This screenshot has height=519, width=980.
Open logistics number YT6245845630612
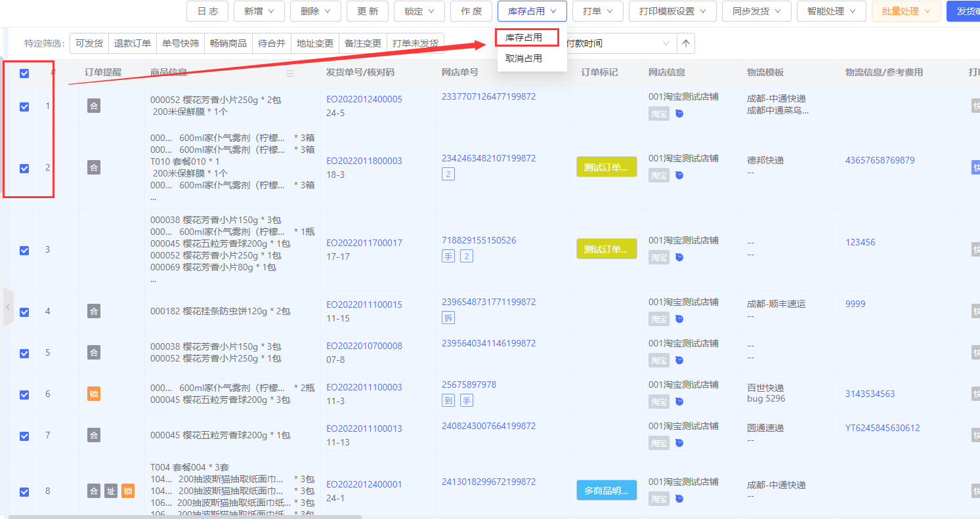click(882, 428)
